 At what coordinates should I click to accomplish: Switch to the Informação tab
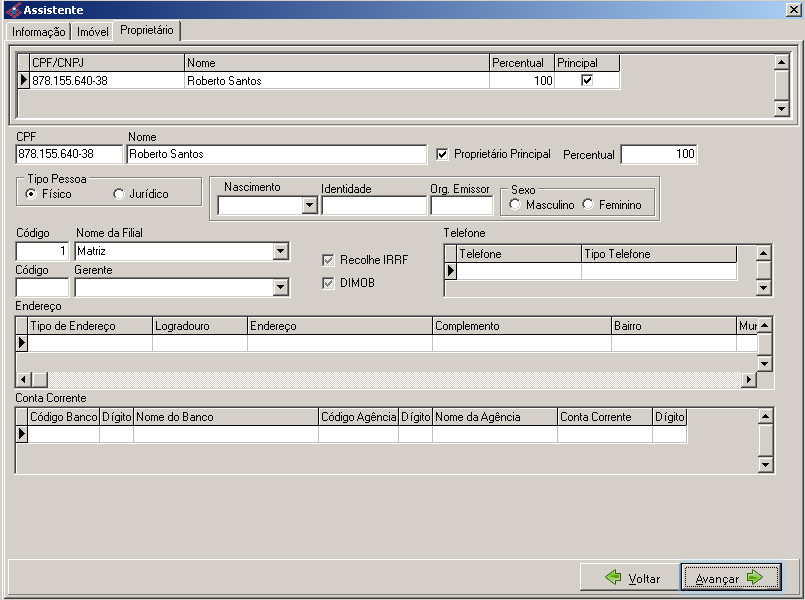click(x=39, y=32)
